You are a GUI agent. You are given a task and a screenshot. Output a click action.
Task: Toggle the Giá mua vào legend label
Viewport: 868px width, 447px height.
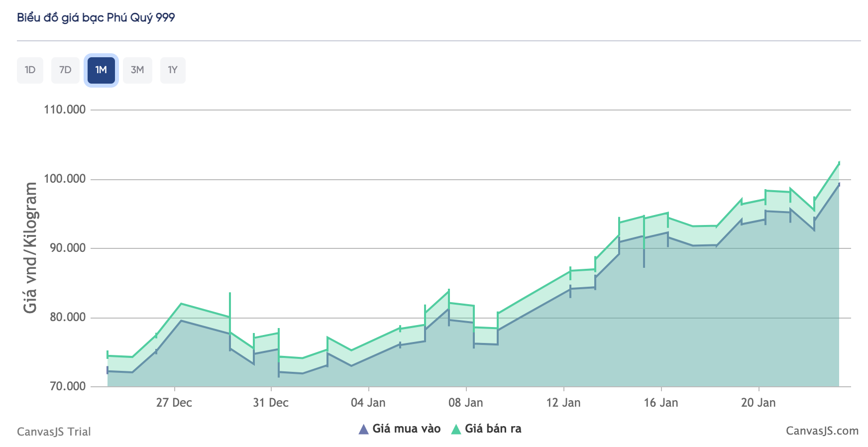[x=406, y=429]
